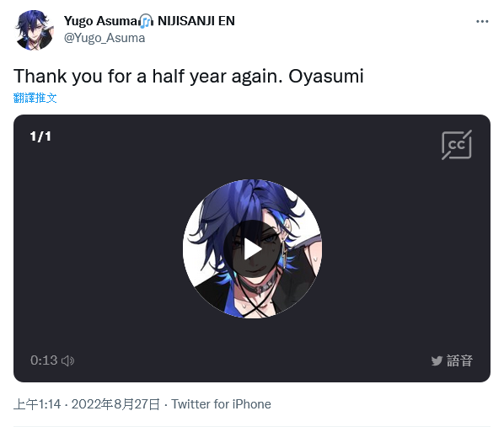This screenshot has width=504, height=427.
Task: Click the circular avatar in player
Action: click(252, 249)
